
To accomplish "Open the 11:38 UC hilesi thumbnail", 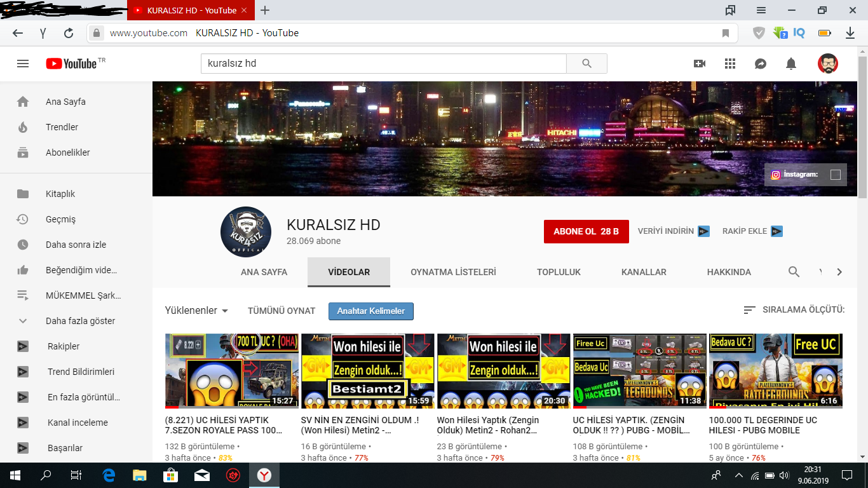I will click(x=639, y=371).
